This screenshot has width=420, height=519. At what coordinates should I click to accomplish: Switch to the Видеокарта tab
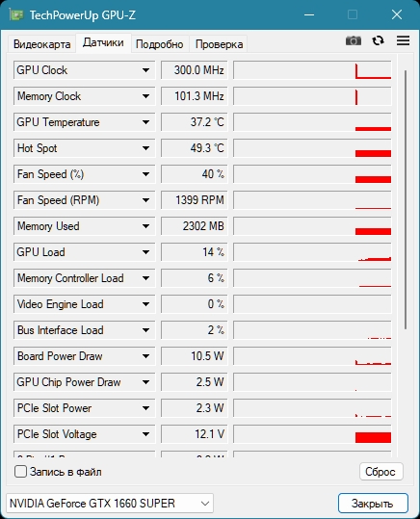click(41, 44)
